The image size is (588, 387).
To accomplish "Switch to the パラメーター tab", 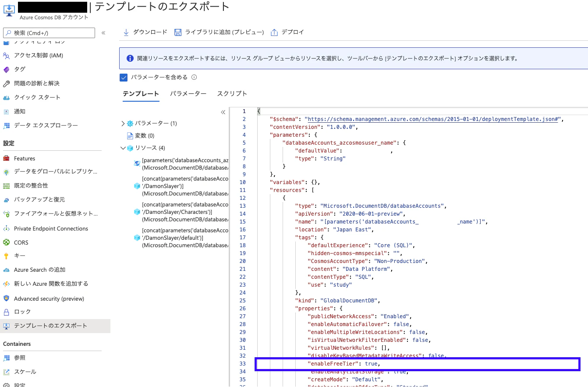I will click(x=188, y=94).
